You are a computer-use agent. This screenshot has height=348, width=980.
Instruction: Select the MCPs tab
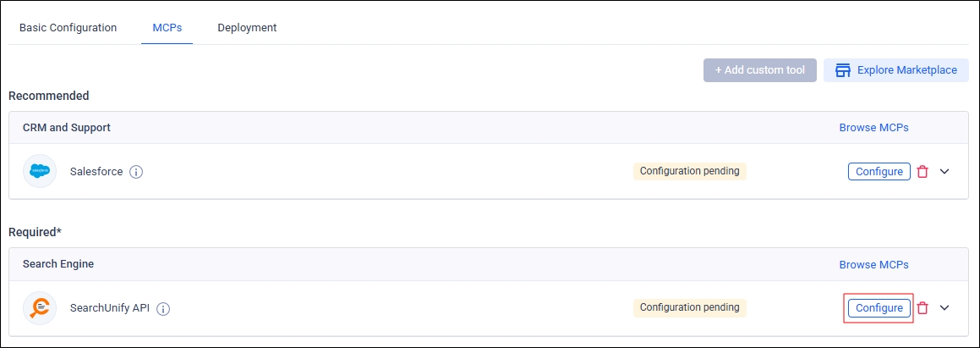(x=167, y=28)
